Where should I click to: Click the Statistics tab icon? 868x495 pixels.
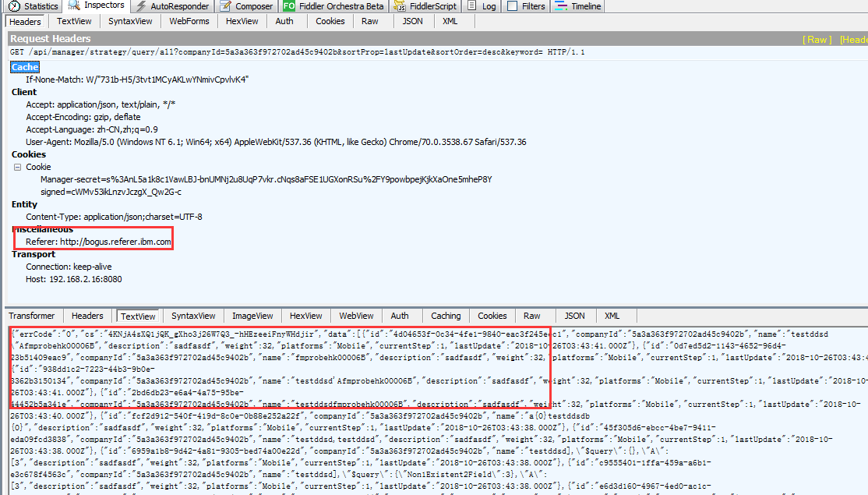(14, 6)
